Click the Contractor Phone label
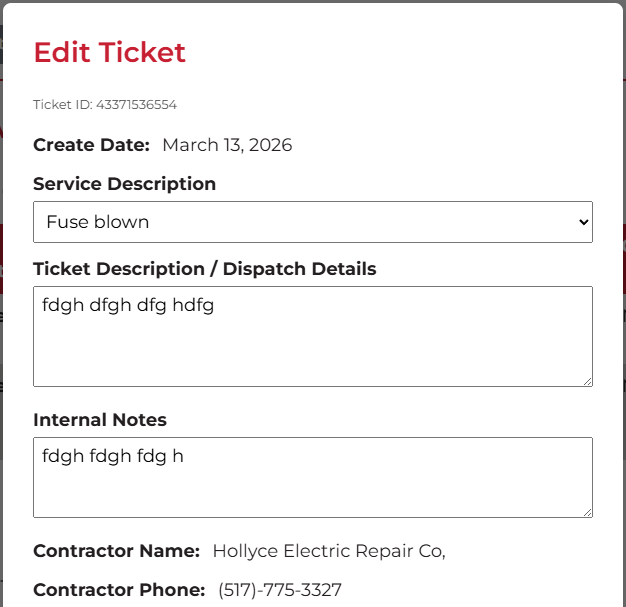Viewport: 626px width, 607px height. point(119,590)
